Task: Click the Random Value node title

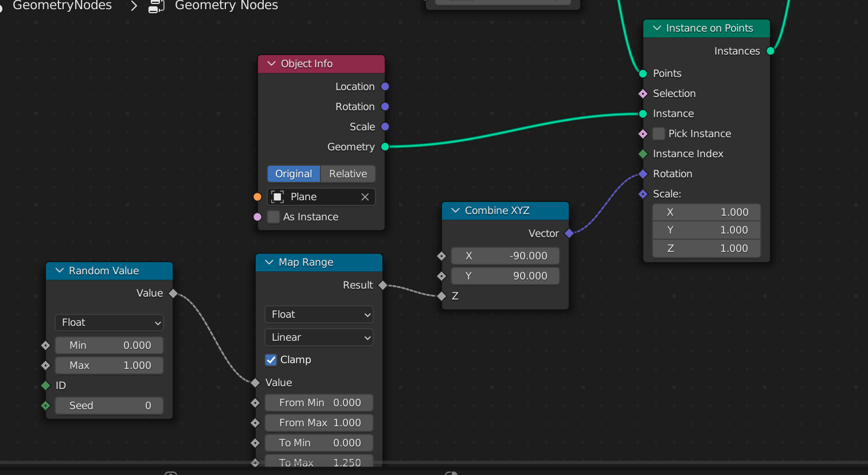Action: click(x=104, y=271)
